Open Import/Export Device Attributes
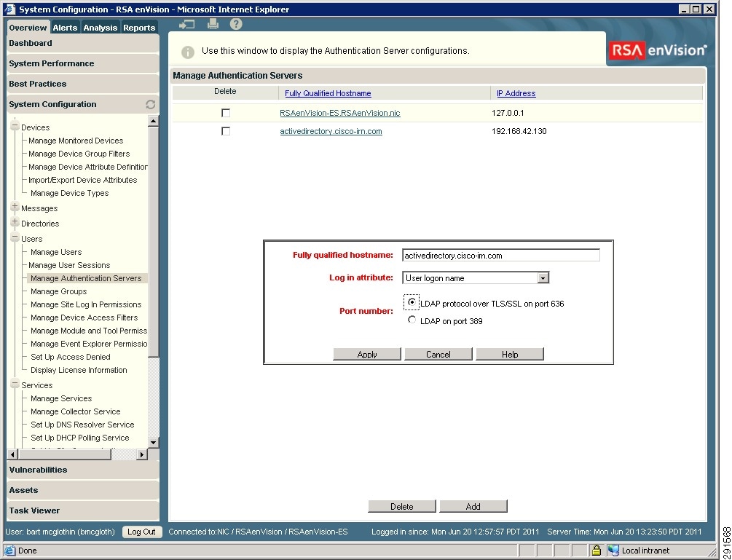The width and height of the screenshot is (732, 560). [x=82, y=180]
